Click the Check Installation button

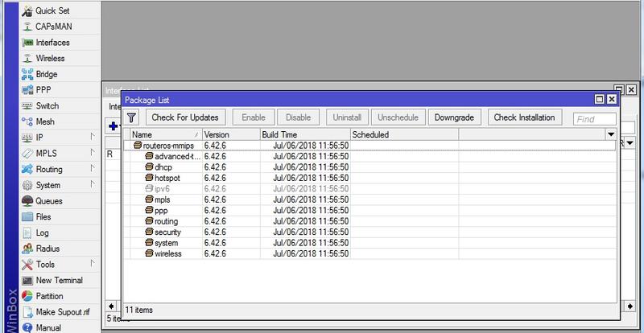[525, 117]
